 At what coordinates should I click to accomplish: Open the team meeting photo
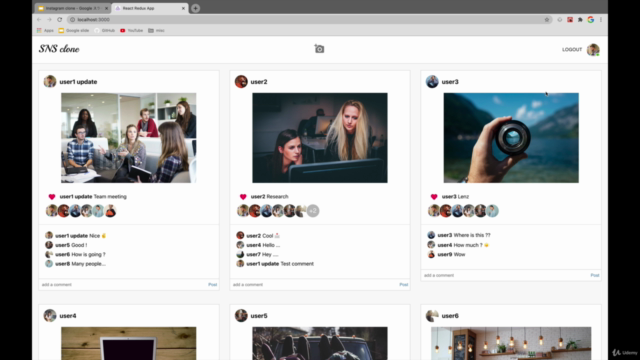[129, 138]
